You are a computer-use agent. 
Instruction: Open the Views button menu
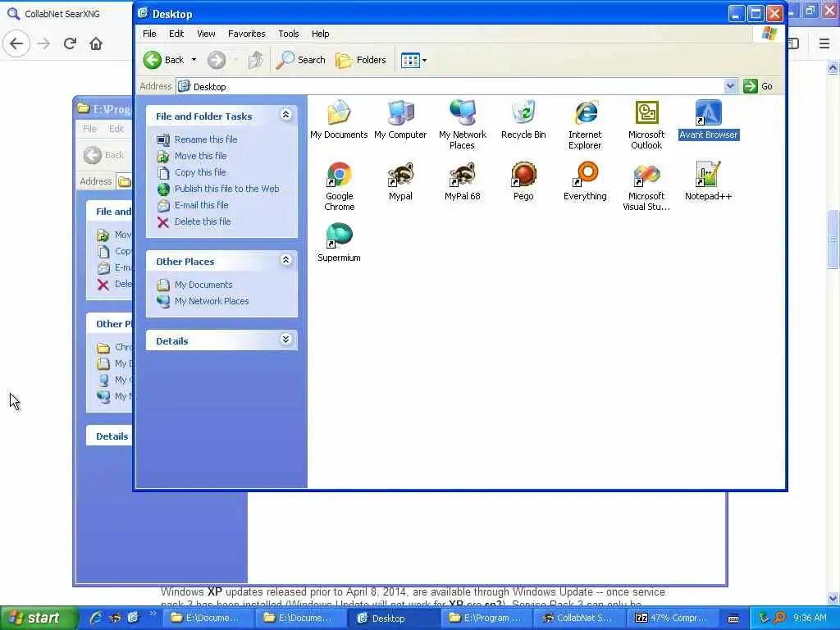(x=413, y=61)
